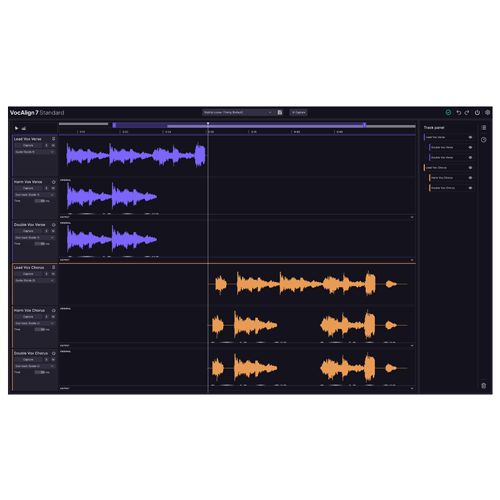Solo the Harm Vox Chorus track
500x500 pixels.
(46, 317)
